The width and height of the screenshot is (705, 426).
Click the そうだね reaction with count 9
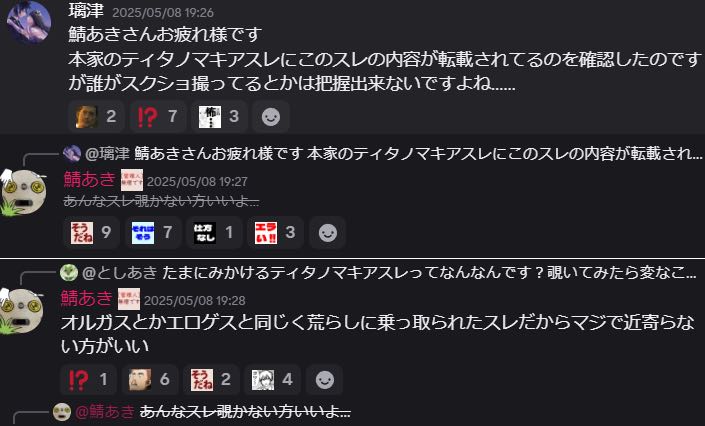coord(91,233)
